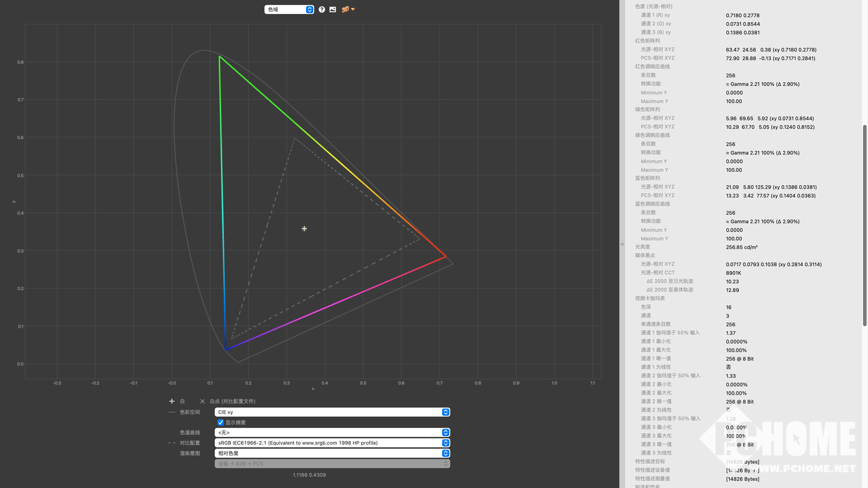Select the 通道 1 (R) xy value 0.7180 0.2778
Screen dimensions: 868x488
pyautogui.click(x=743, y=15)
